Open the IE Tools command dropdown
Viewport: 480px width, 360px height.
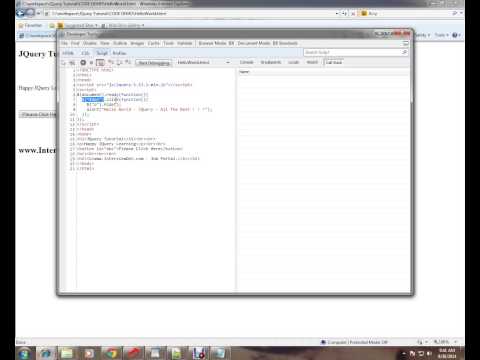tap(442, 35)
